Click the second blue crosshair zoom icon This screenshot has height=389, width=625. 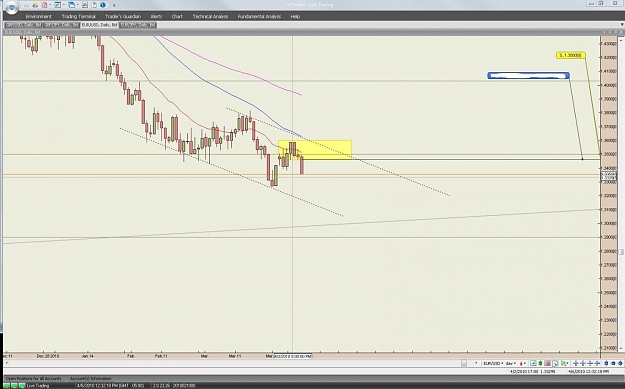coord(583,363)
